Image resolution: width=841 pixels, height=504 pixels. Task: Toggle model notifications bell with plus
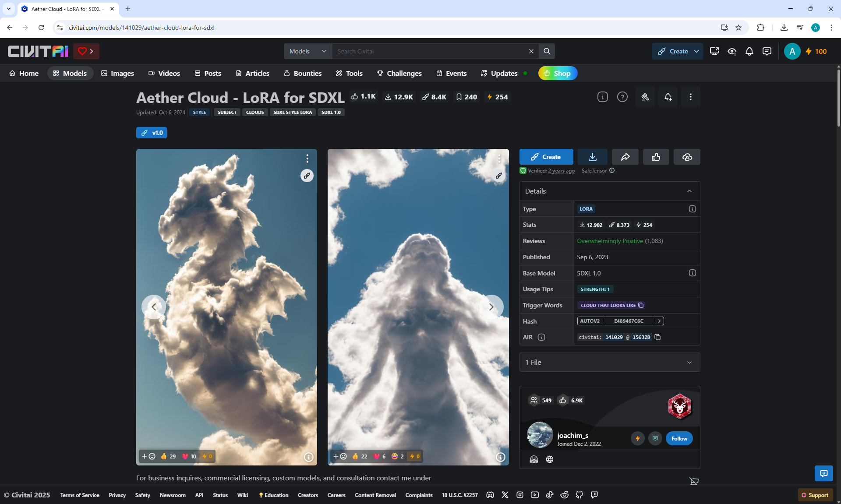point(668,97)
